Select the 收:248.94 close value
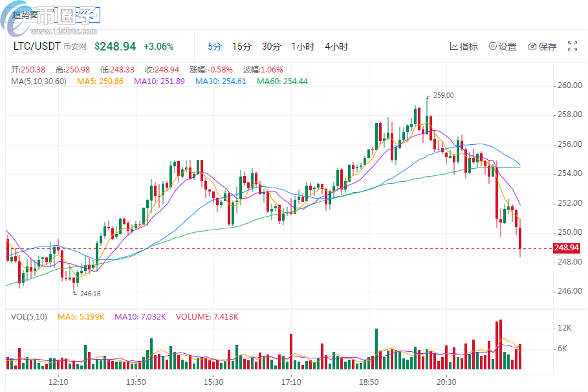 pyautogui.click(x=162, y=70)
